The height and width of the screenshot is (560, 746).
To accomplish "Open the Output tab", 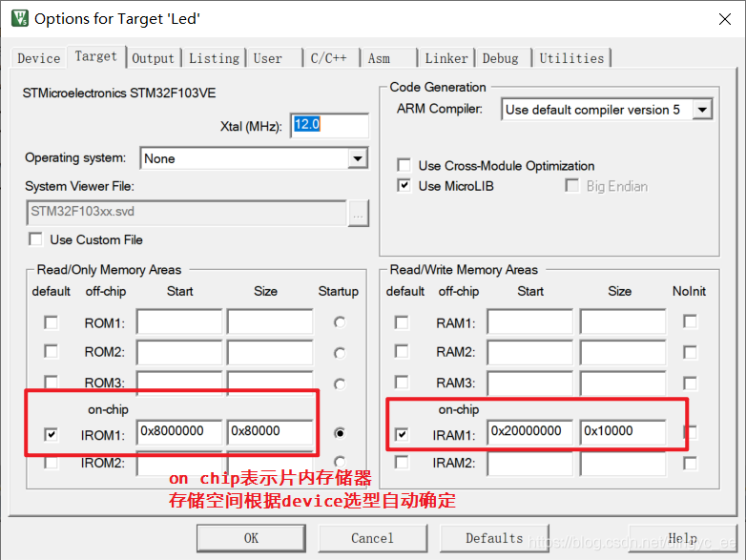I will pos(154,58).
